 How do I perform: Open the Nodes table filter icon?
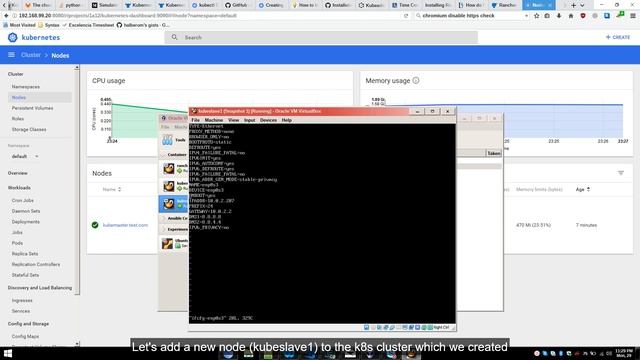tap(621, 173)
